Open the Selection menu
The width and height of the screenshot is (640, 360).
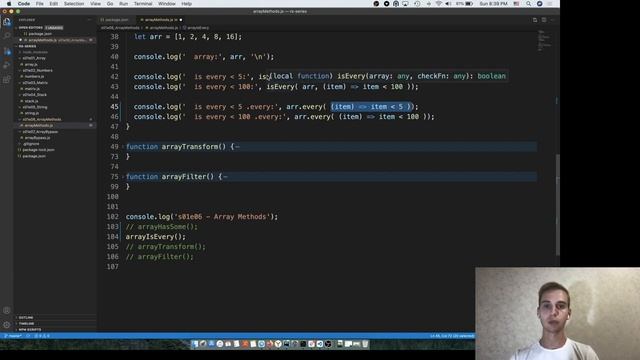click(74, 4)
